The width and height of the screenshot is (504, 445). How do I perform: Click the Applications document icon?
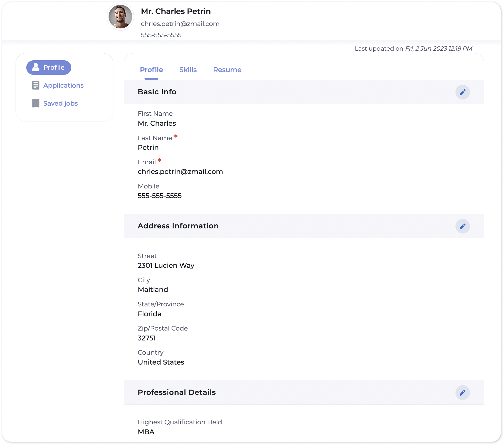(x=36, y=85)
